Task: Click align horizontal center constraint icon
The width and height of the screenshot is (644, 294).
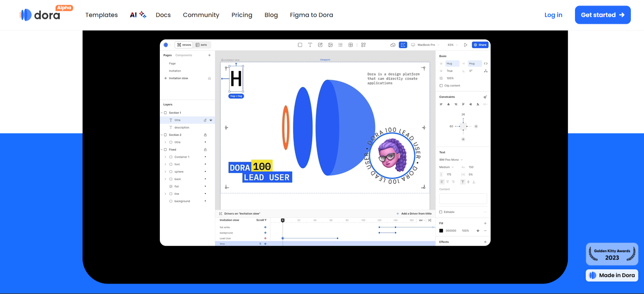Action: [x=448, y=104]
